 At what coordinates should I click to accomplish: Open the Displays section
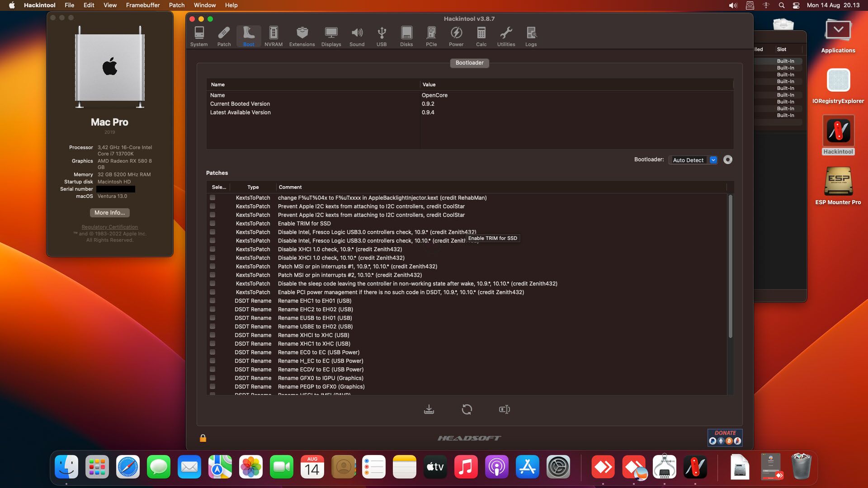pos(331,36)
